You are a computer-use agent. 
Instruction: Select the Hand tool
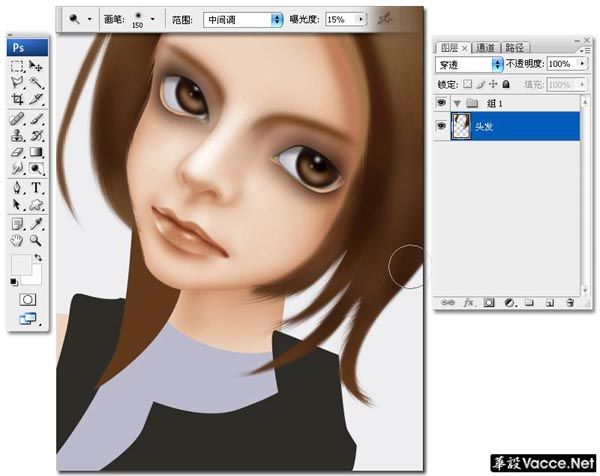17,240
